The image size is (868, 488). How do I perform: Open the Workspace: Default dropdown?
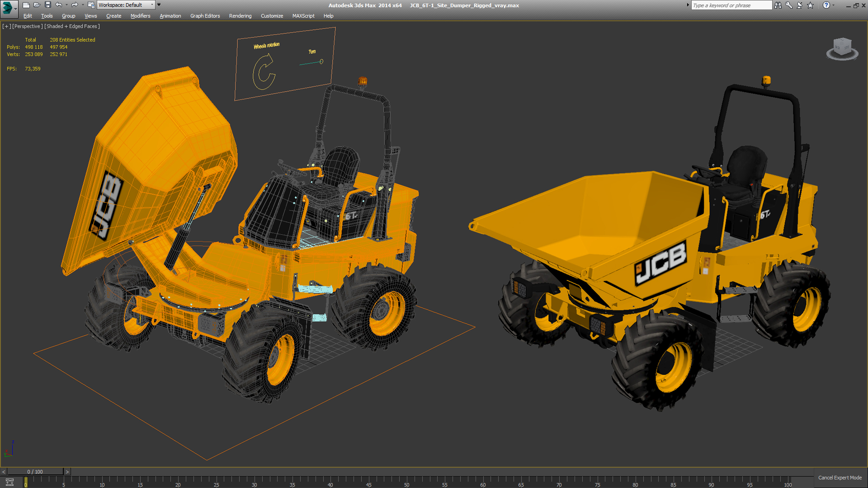click(x=126, y=5)
